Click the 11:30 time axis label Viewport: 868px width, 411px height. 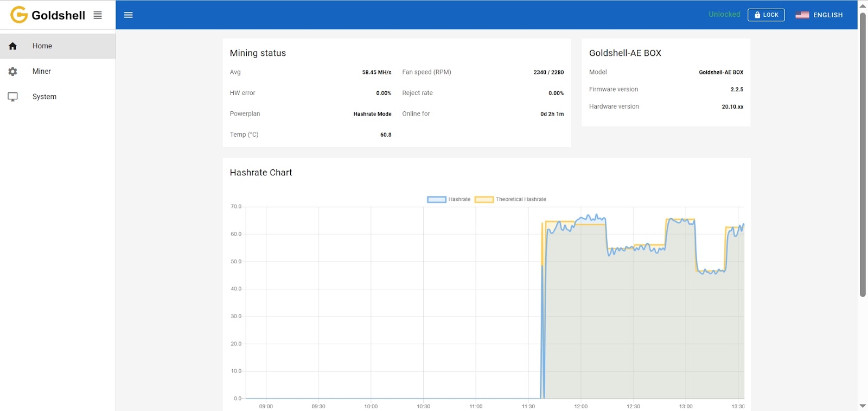tap(528, 406)
